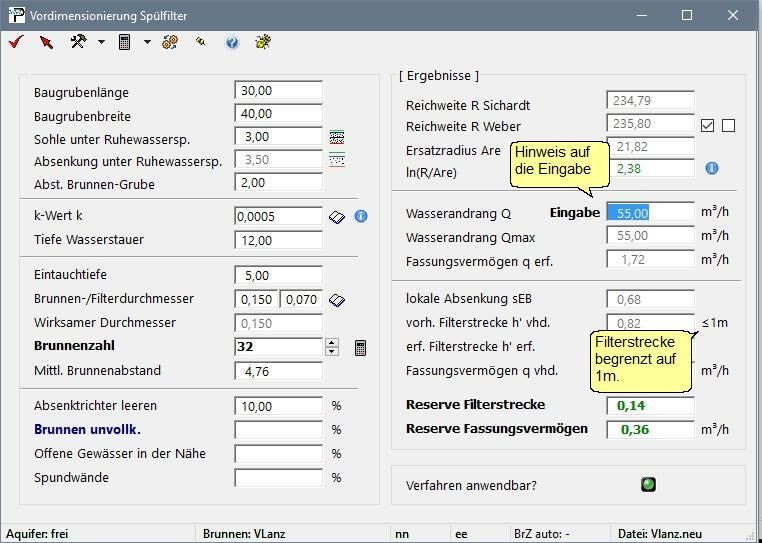This screenshot has width=762, height=543.
Task: Click book icon next to k-Wert field
Action: click(x=337, y=216)
